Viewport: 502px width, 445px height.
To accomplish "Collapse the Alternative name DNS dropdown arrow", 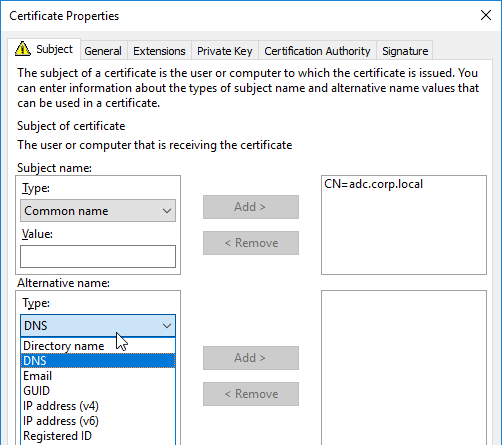I will (x=167, y=326).
